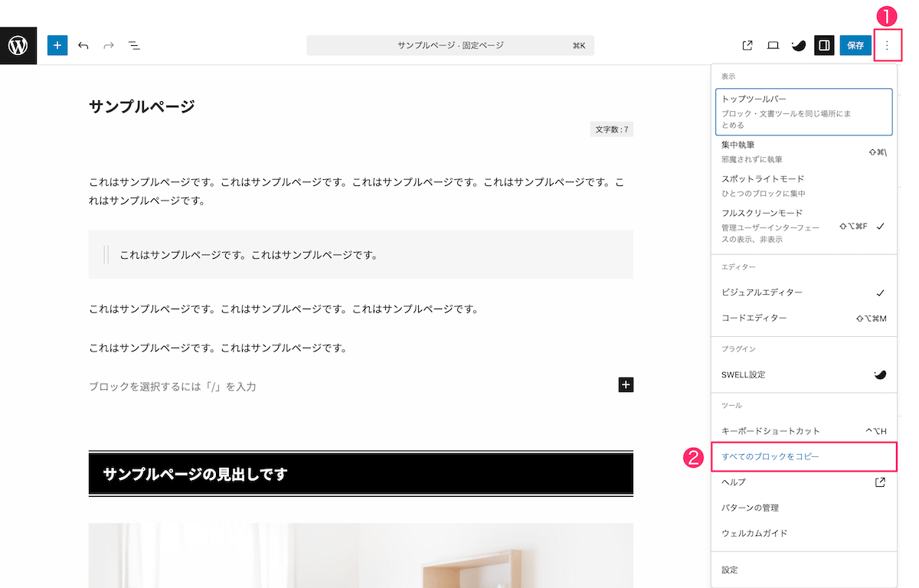This screenshot has width=919, height=588.
Task: Open the block inserter plus button
Action: click(57, 45)
